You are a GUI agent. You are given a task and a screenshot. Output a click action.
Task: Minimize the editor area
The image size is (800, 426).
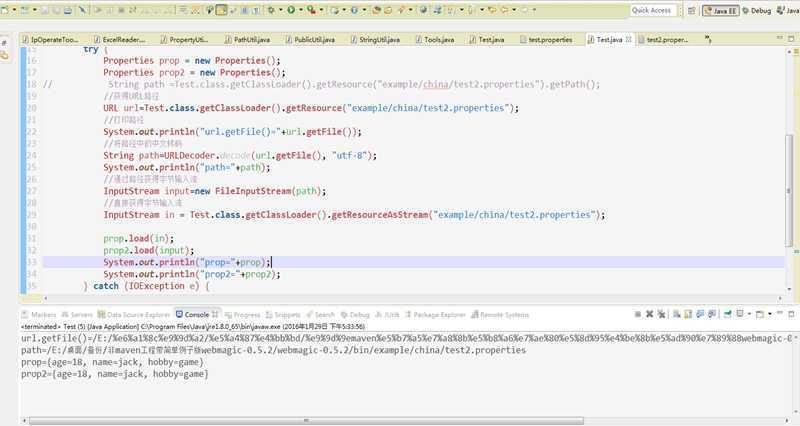(780, 38)
